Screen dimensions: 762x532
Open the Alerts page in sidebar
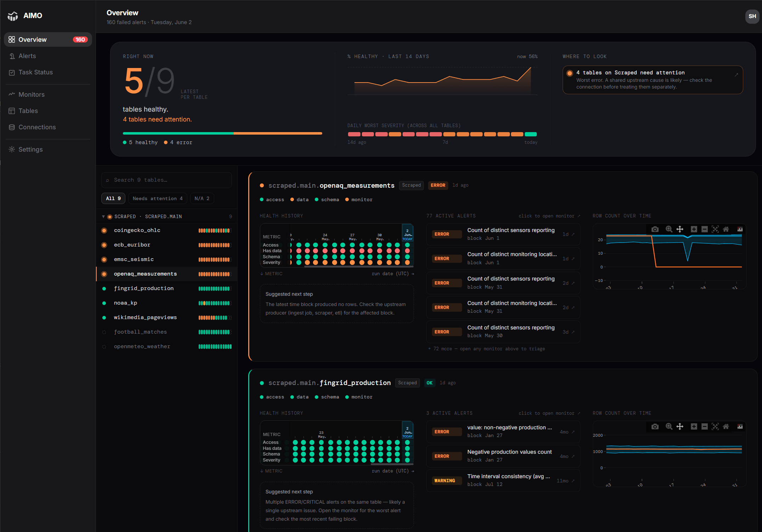pyautogui.click(x=48, y=56)
